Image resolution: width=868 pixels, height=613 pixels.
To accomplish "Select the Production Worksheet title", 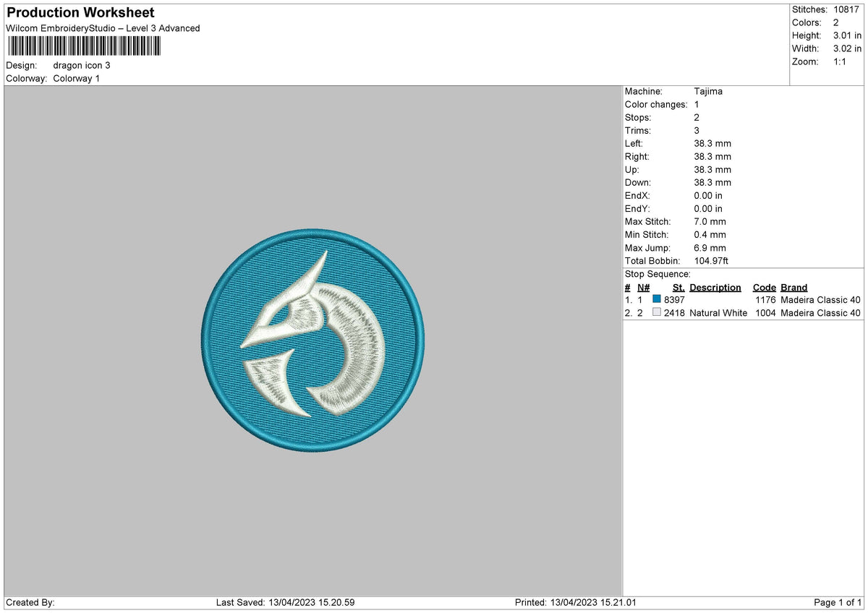I will click(80, 13).
